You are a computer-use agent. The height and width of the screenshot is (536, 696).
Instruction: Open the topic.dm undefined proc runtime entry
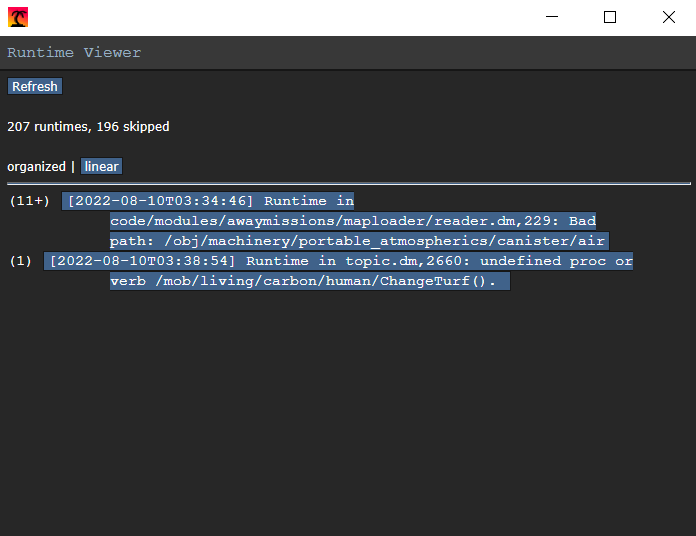(340, 262)
